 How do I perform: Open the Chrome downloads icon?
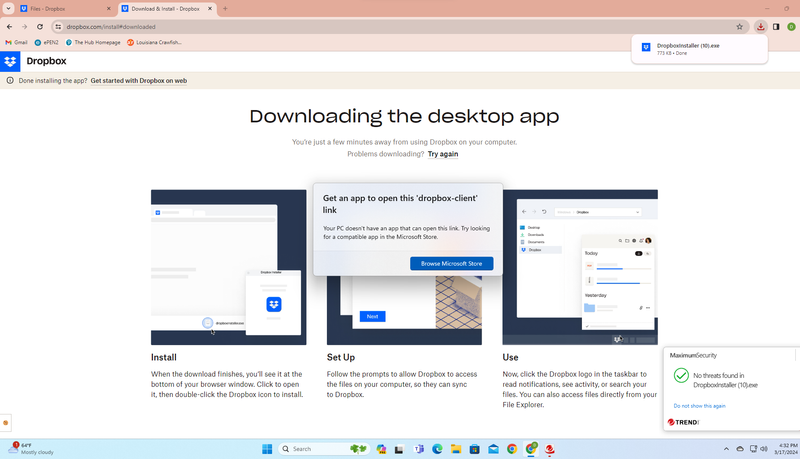[x=761, y=27]
